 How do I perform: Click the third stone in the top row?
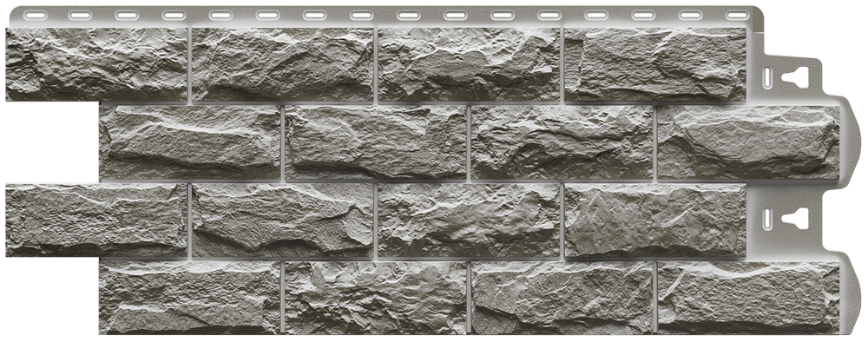[x=469, y=64]
